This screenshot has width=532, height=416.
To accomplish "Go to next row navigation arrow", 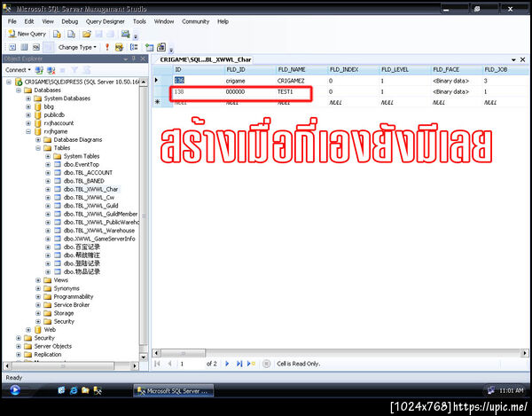I will (x=227, y=364).
